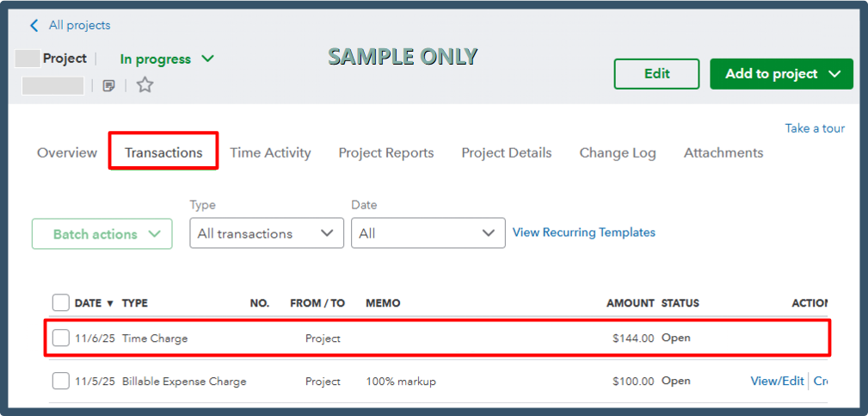Click the DATE column sort arrow

coord(110,303)
